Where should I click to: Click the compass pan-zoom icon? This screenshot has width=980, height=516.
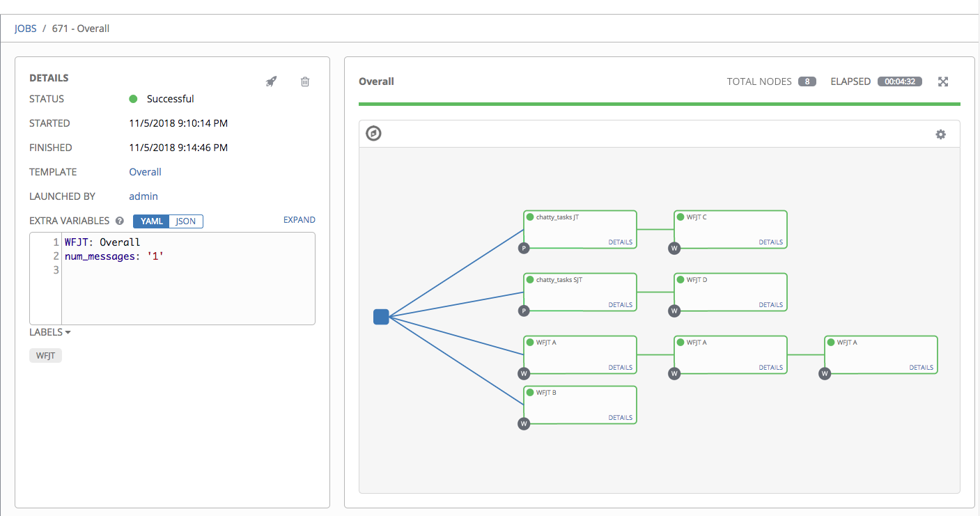tap(374, 133)
